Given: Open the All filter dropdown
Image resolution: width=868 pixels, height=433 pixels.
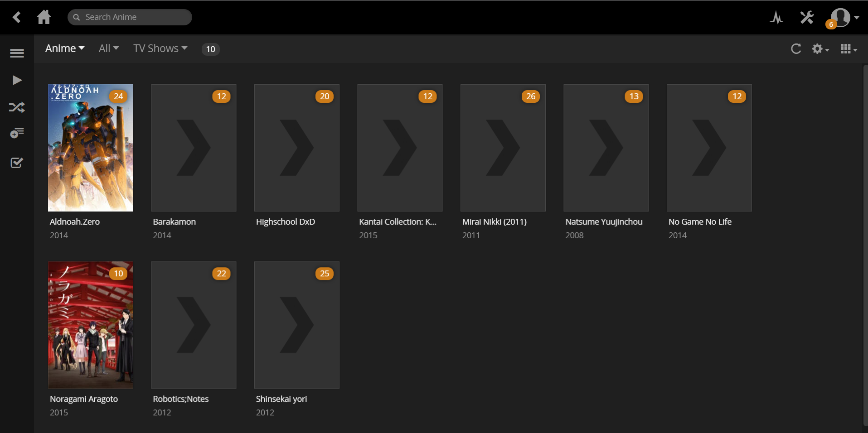Looking at the screenshot, I should click(x=109, y=48).
